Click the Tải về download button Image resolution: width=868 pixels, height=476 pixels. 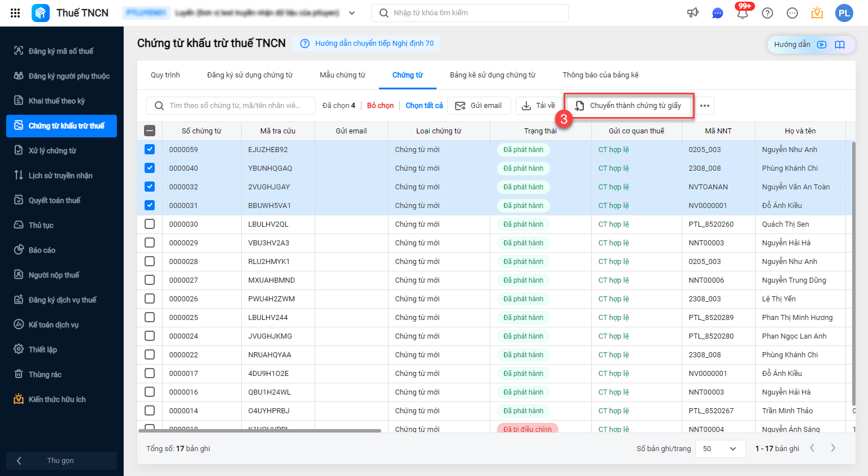538,106
